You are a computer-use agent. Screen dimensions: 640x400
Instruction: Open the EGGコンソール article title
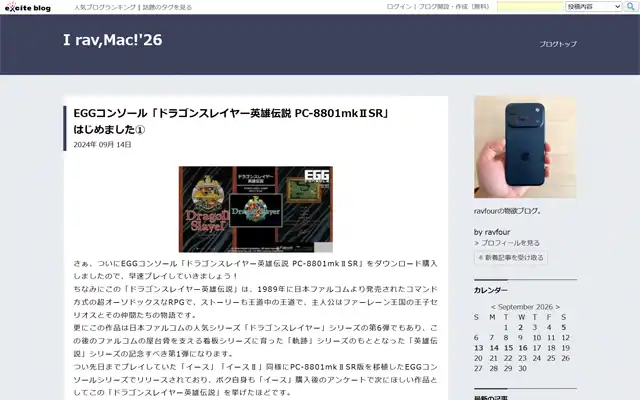pyautogui.click(x=231, y=121)
